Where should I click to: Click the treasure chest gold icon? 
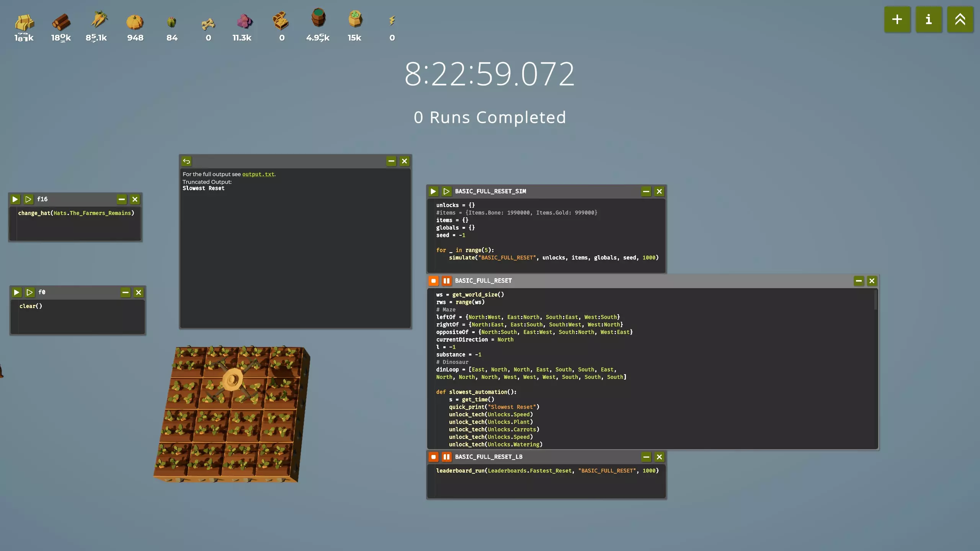281,21
